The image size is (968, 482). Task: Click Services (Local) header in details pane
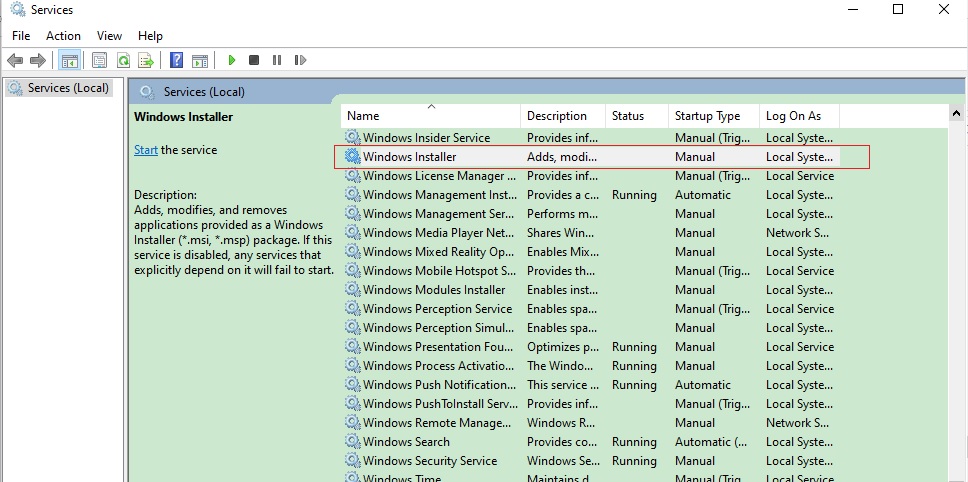pos(204,92)
